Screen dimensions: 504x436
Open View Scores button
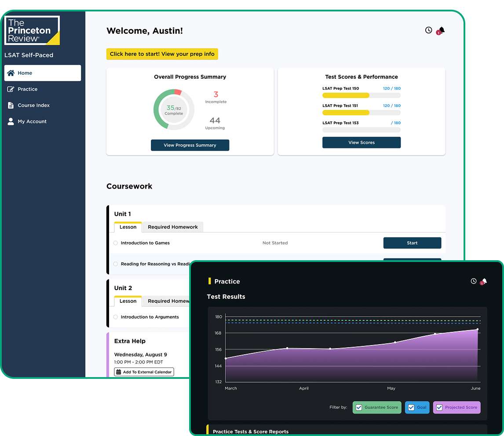[x=361, y=142]
